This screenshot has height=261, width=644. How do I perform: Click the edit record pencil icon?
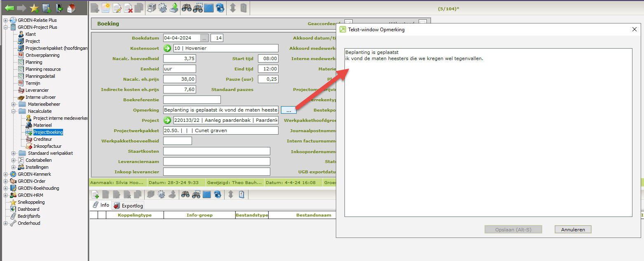pos(117,8)
